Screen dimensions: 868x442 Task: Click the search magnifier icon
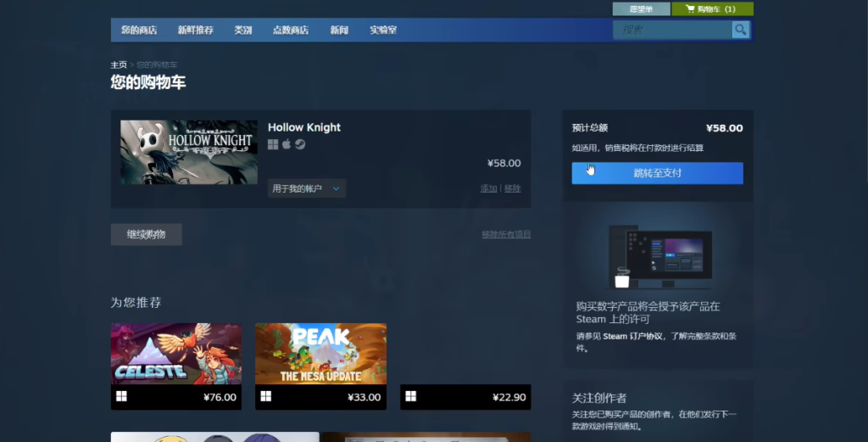pos(740,30)
